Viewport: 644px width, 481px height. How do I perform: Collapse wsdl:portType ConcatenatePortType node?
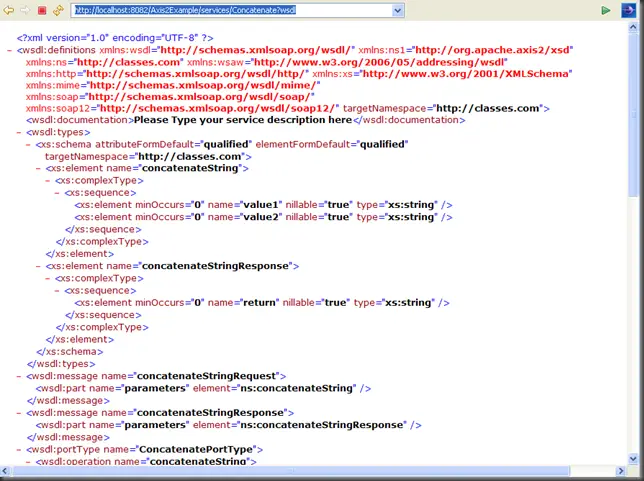coord(19,450)
